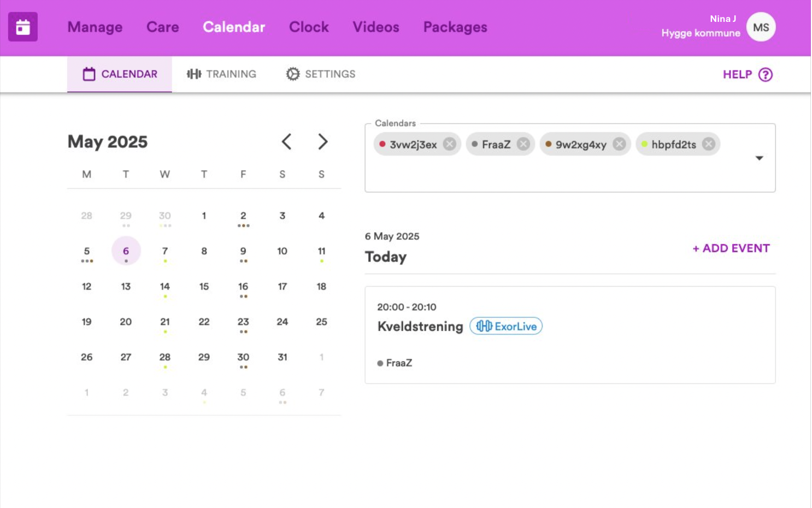Remove the FraaZ calendar chip
The width and height of the screenshot is (812, 508).
(523, 144)
